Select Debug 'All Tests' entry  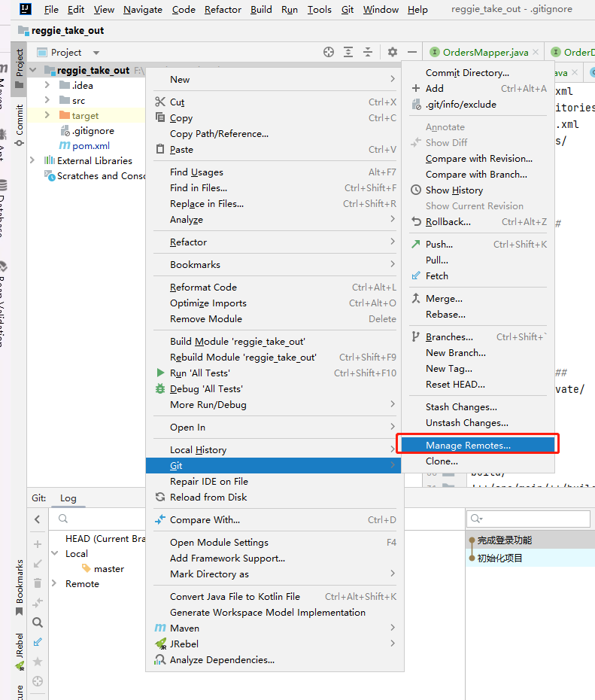pyautogui.click(x=275, y=389)
